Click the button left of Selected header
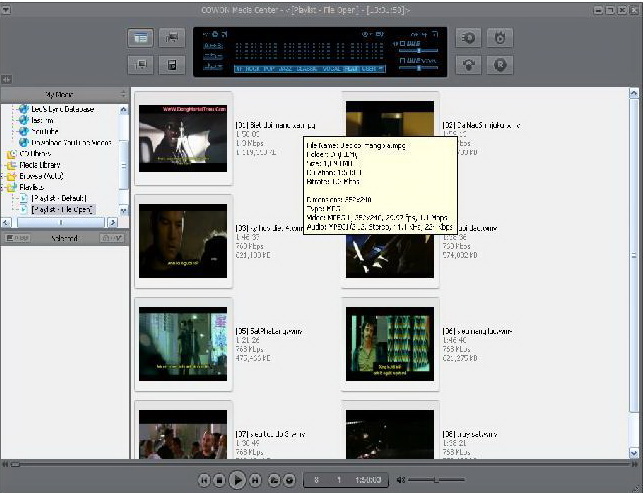643x493 pixels. click(x=17, y=238)
